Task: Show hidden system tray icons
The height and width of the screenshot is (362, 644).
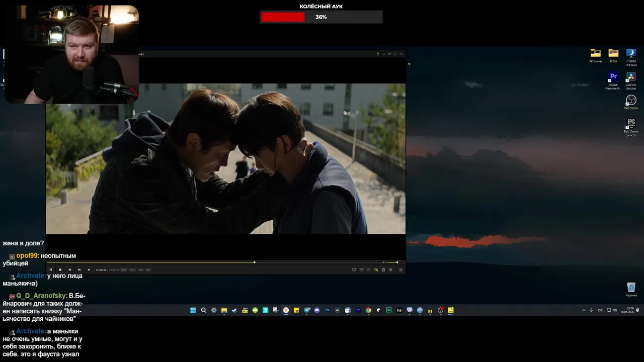Action: tap(584, 310)
